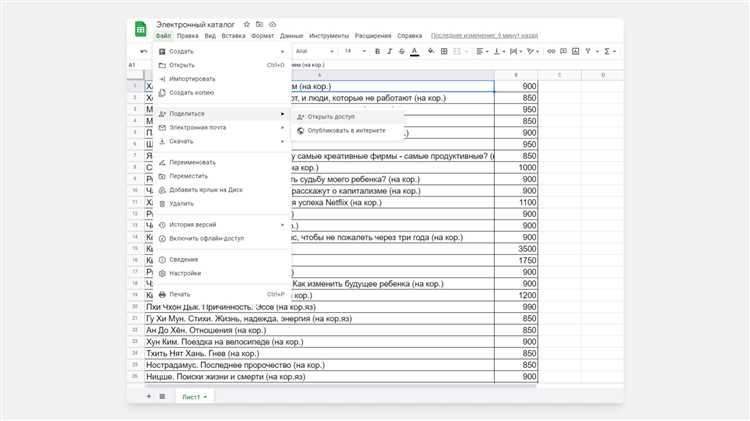Open the Лист1 tab dropdown arrow
Viewport: 750px width, 421px height.
click(205, 397)
